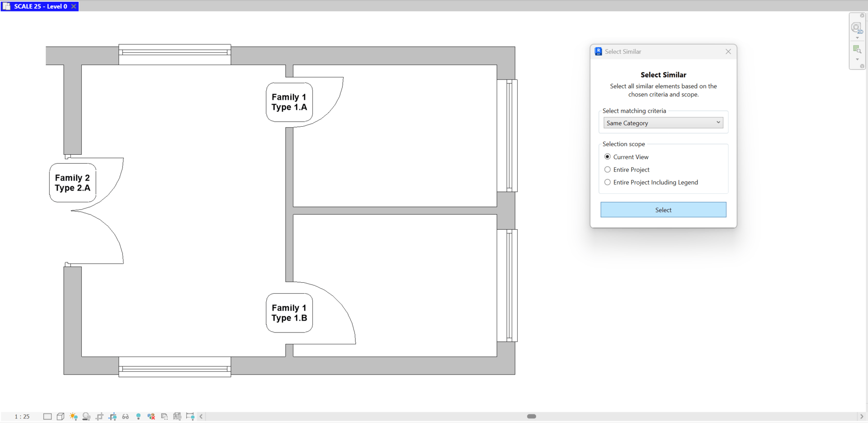Switch to the SCALE 25 - Level 0 view tab
The width and height of the screenshot is (868, 423).
point(40,6)
